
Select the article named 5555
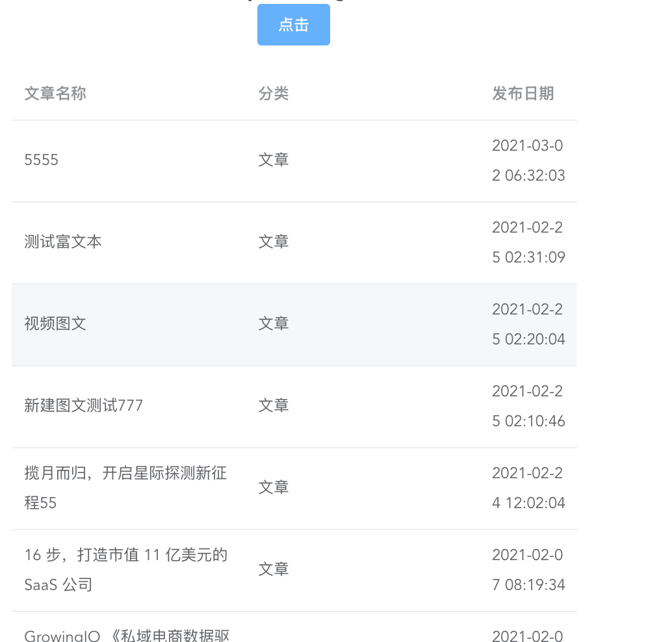tap(41, 160)
